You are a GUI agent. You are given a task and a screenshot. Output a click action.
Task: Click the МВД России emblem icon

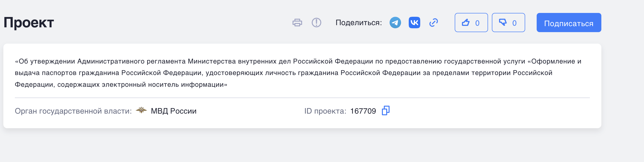click(x=141, y=110)
